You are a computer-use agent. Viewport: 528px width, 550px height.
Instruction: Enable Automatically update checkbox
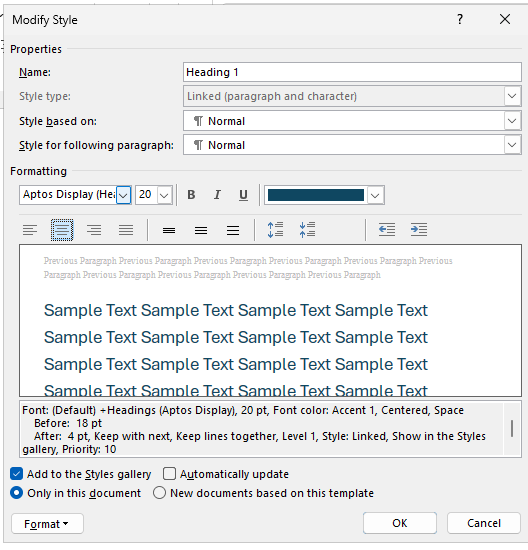tap(169, 474)
